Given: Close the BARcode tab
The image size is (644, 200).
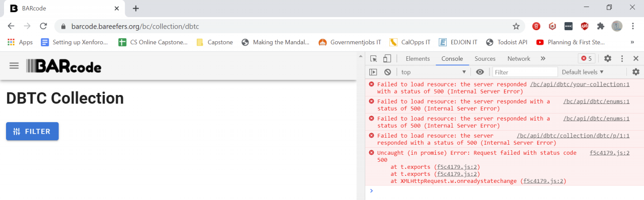Looking at the screenshot, I should point(117,9).
